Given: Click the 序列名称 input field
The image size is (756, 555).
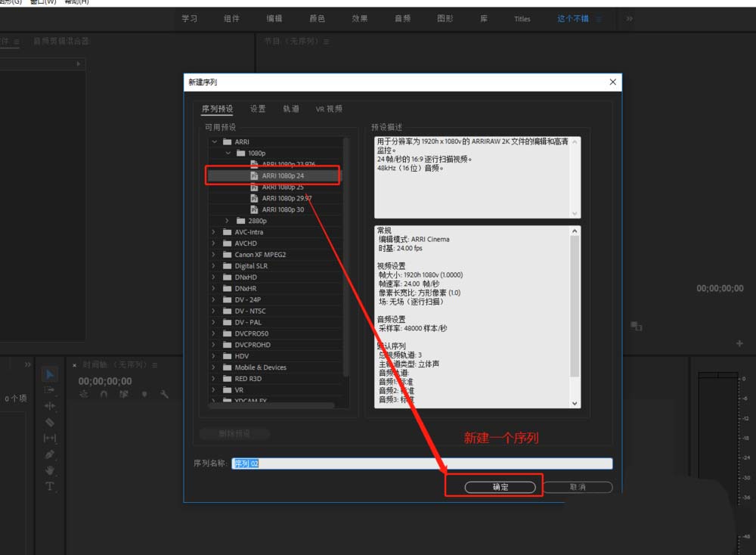Looking at the screenshot, I should click(422, 464).
